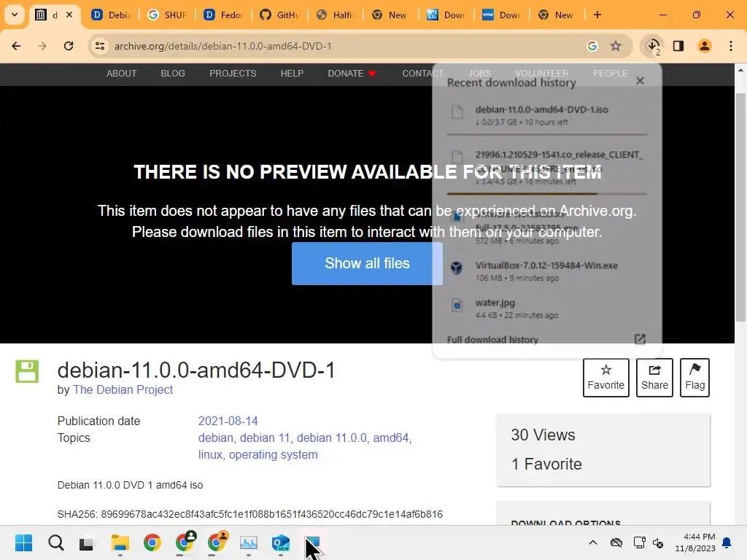Open the notification bell icon
This screenshot has width=747, height=560.
[727, 542]
